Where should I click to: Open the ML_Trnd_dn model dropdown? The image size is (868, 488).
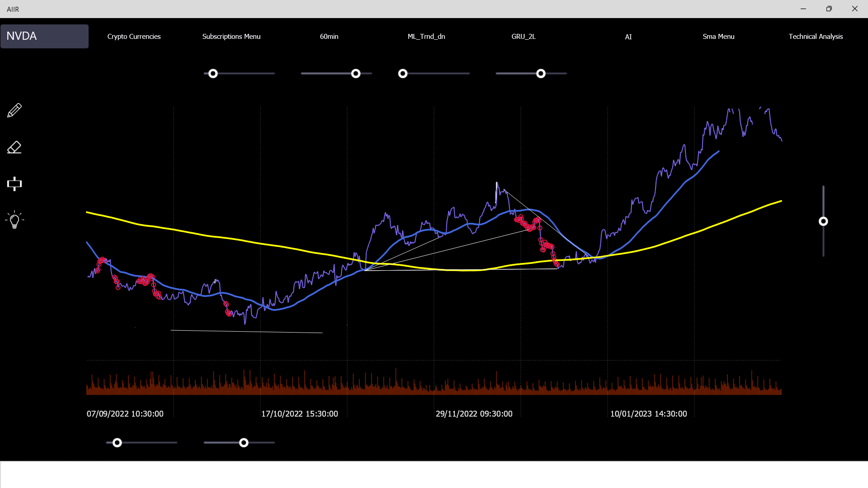click(426, 37)
